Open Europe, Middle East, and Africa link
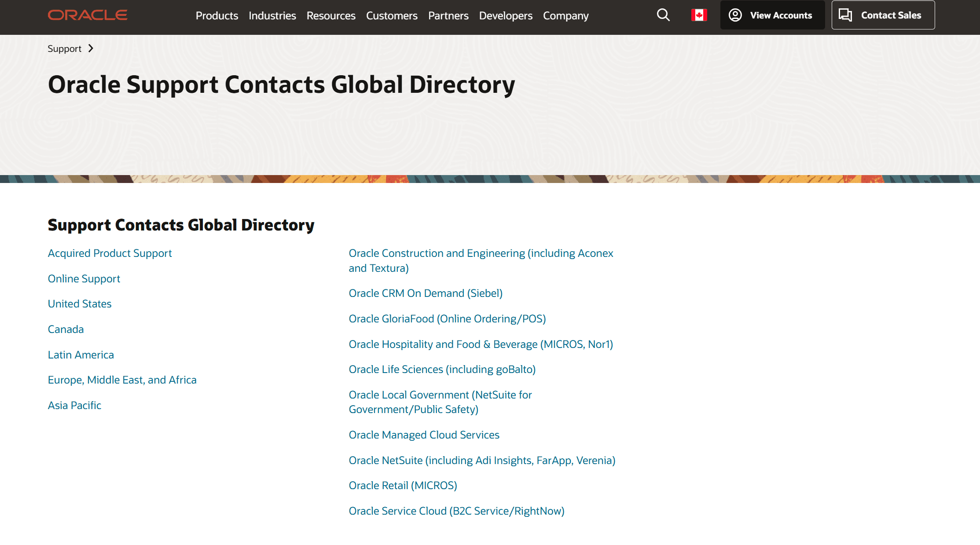 coord(122,380)
